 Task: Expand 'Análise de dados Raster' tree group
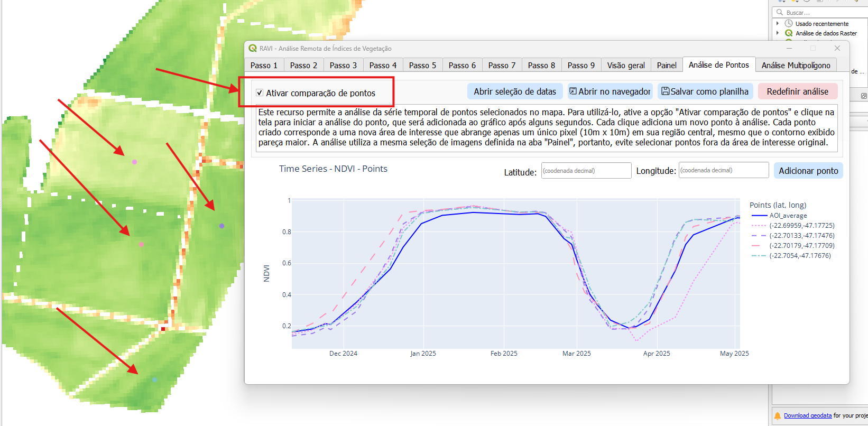point(778,33)
